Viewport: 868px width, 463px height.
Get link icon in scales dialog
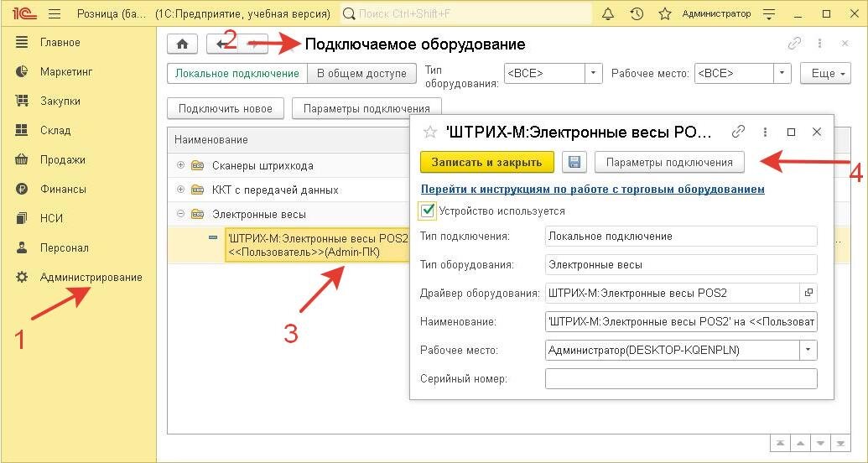pos(739,132)
